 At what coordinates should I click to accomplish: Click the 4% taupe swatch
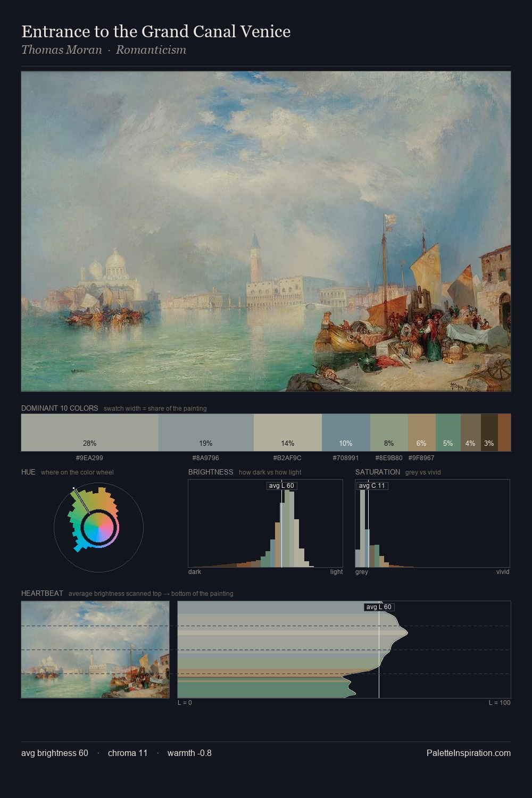pyautogui.click(x=471, y=433)
